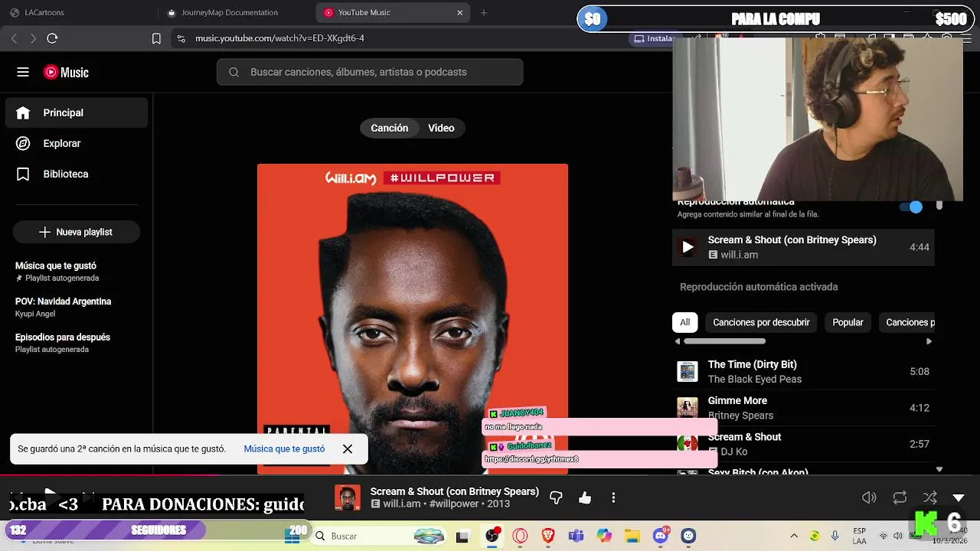The height and width of the screenshot is (551, 980).
Task: Click the player bar album thumbnail
Action: coord(348,497)
